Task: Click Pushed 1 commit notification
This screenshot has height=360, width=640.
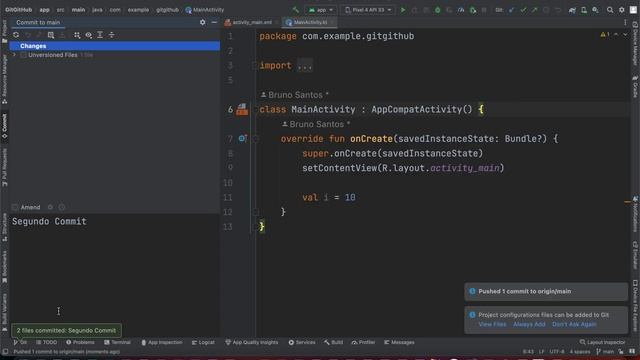Action: 546,291
